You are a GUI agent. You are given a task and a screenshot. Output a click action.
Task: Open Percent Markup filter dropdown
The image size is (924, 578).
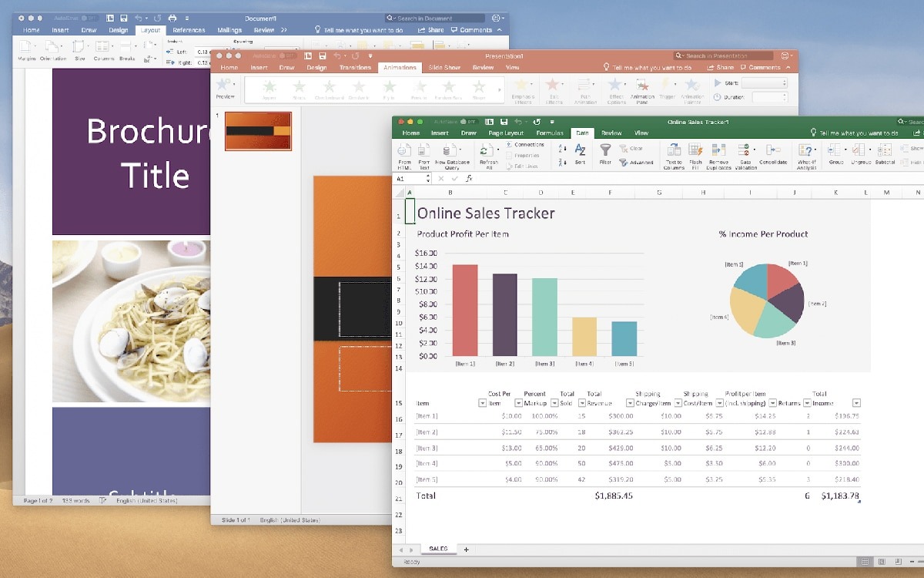click(554, 403)
